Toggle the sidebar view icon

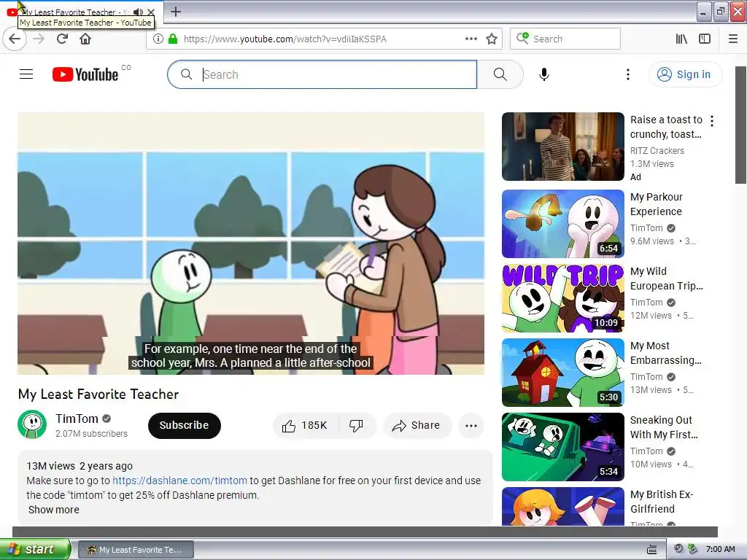coord(705,39)
